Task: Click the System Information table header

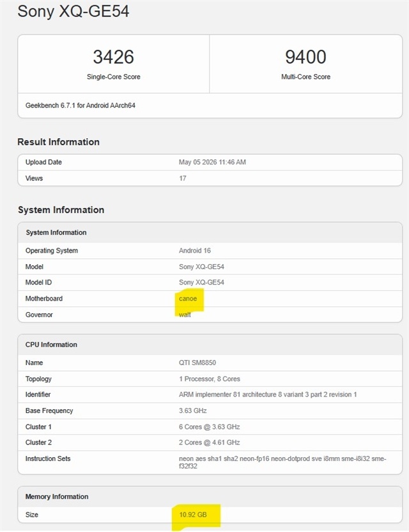Action: [x=56, y=232]
